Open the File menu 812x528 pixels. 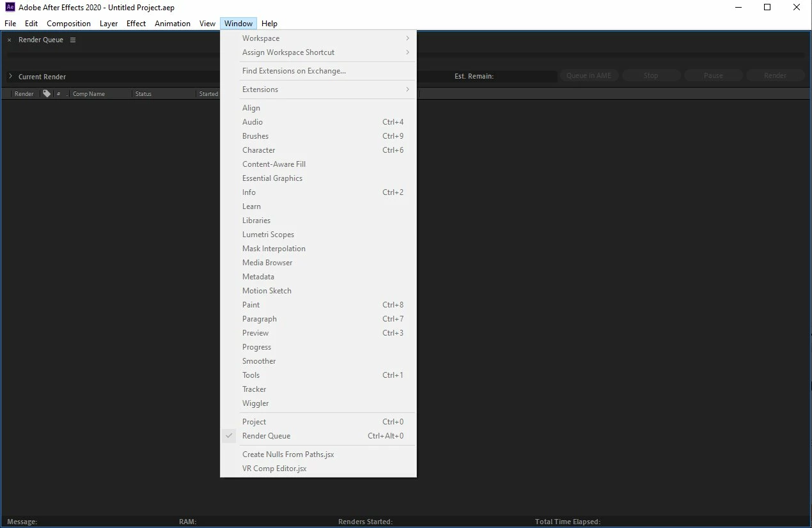(x=10, y=24)
